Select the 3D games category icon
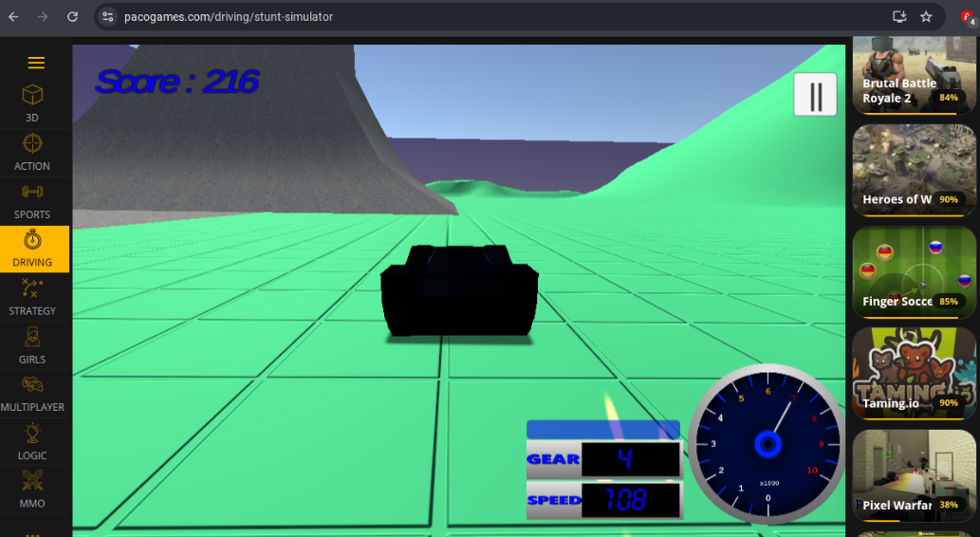The width and height of the screenshot is (980, 537). 32,95
